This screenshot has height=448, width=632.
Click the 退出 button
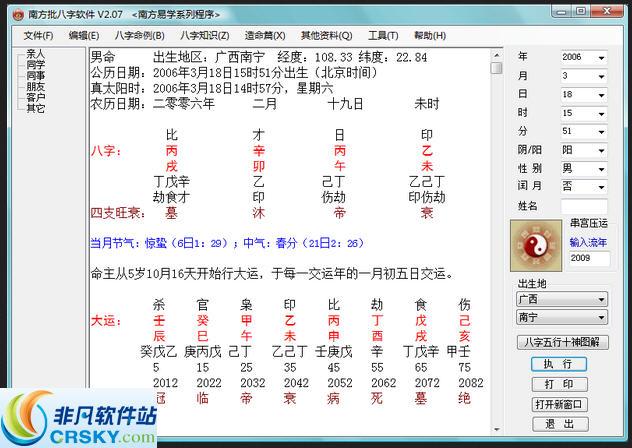(x=560, y=424)
